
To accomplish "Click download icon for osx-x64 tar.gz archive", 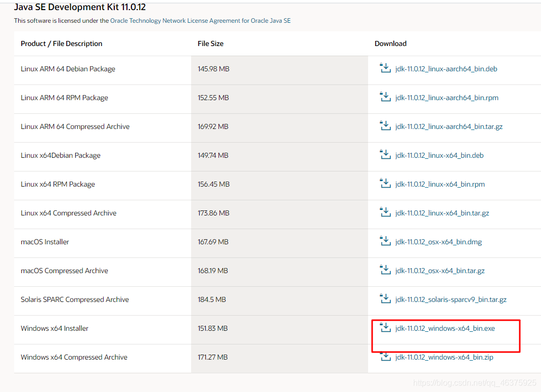I will [385, 270].
